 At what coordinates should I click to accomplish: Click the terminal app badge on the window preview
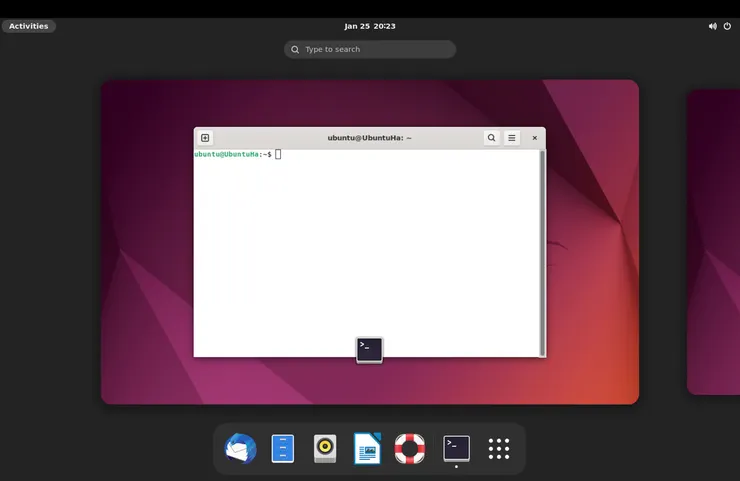(370, 350)
